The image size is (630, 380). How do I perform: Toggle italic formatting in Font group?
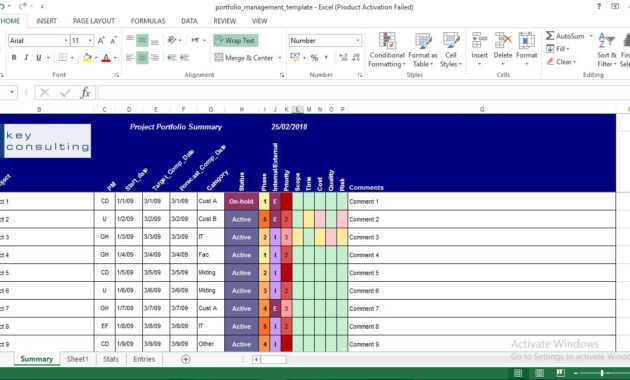26,58
